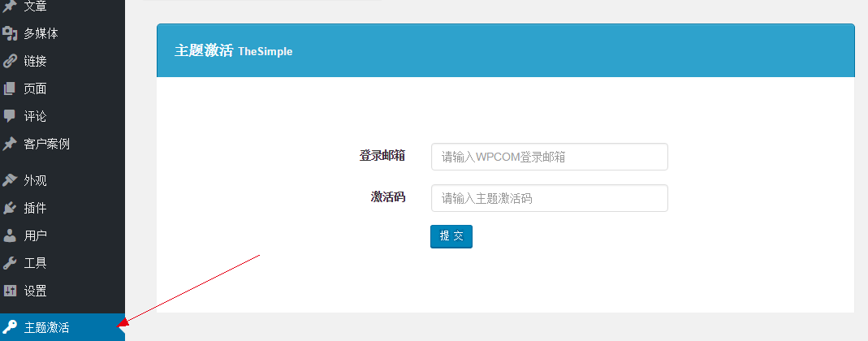Click the key icon for 主题激活
Viewport: 868px width, 341px height.
[10, 327]
